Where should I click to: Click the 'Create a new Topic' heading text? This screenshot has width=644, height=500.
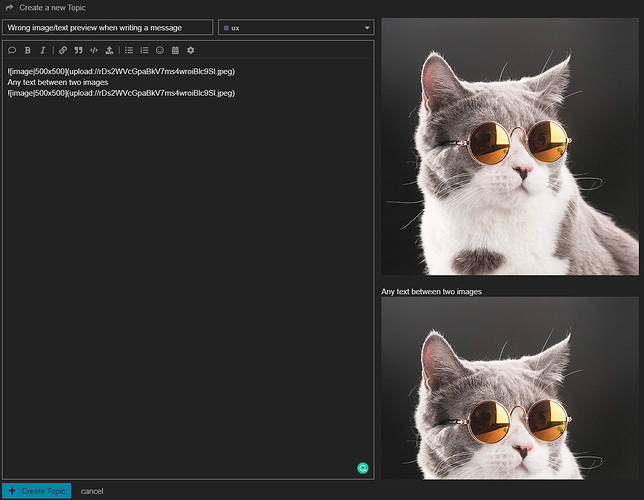[53, 7]
